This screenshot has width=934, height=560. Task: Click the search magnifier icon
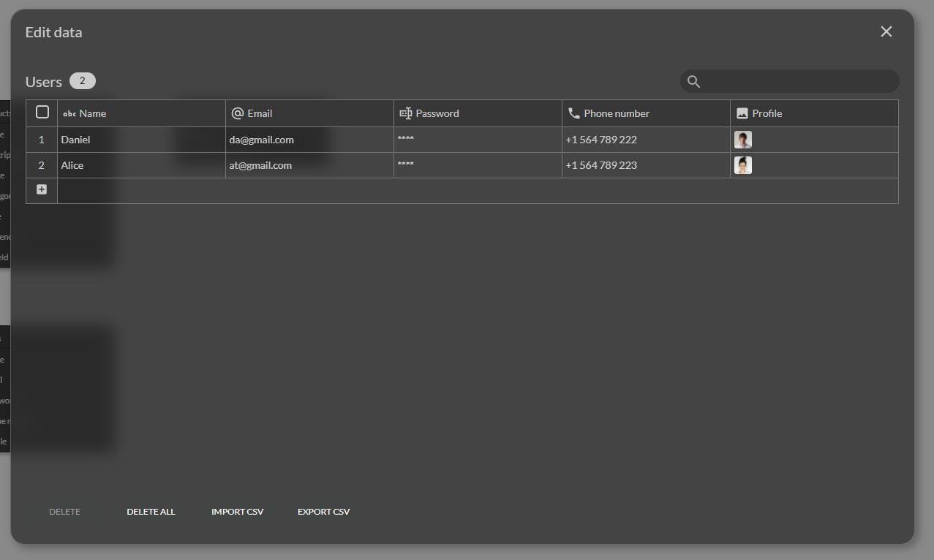693,82
